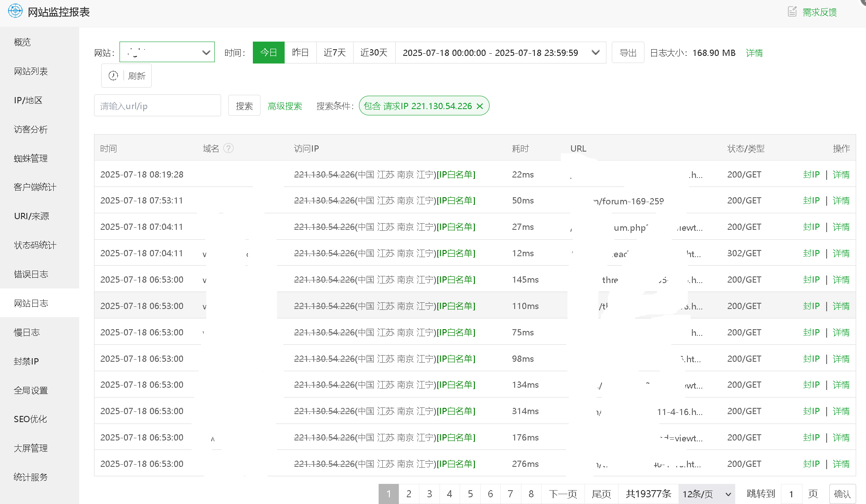Focus the url/ip search input field
This screenshot has width=866, height=504.
[x=158, y=106]
